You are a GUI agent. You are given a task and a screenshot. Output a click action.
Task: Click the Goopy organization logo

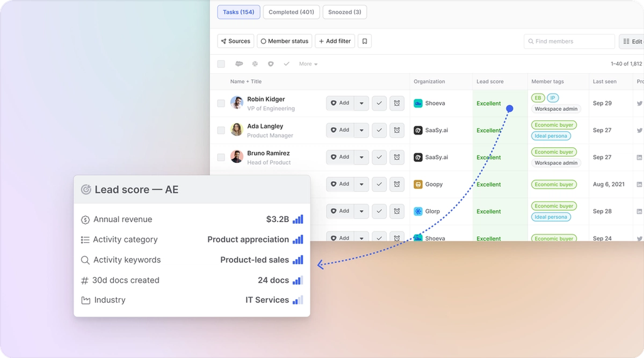pos(418,184)
